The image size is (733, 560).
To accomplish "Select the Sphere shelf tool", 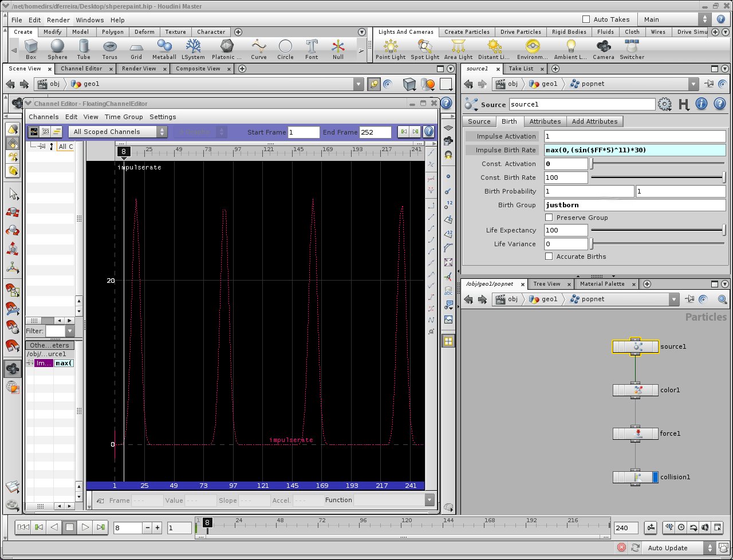I will (57, 49).
